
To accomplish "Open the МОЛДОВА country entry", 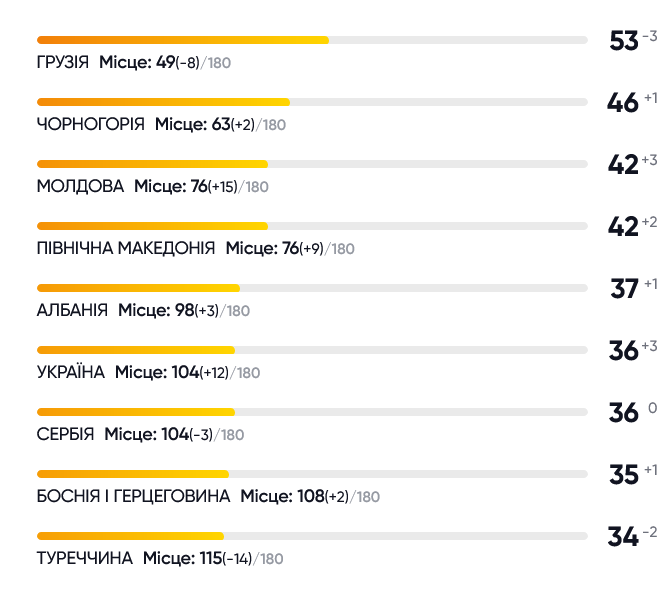I will (x=80, y=186).
